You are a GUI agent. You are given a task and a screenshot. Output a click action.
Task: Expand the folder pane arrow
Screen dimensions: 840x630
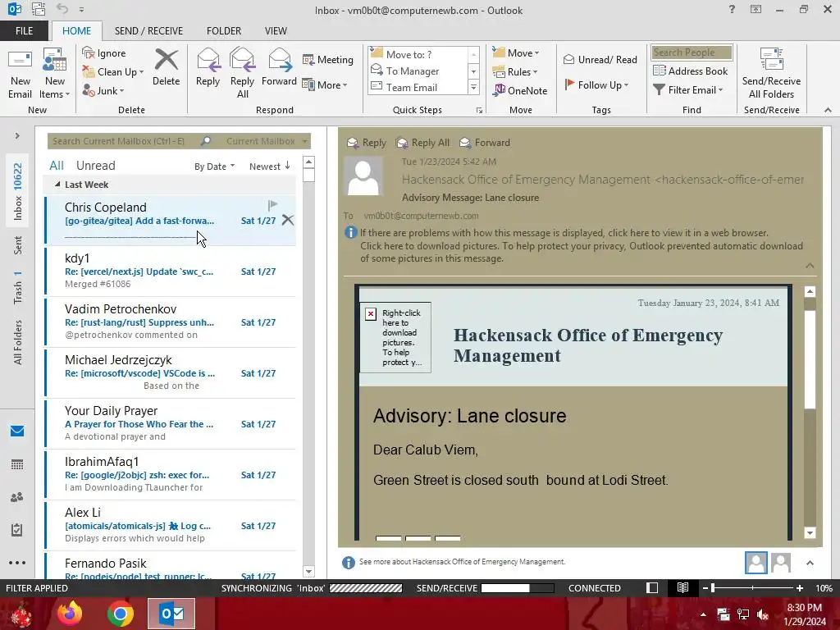[x=17, y=136]
